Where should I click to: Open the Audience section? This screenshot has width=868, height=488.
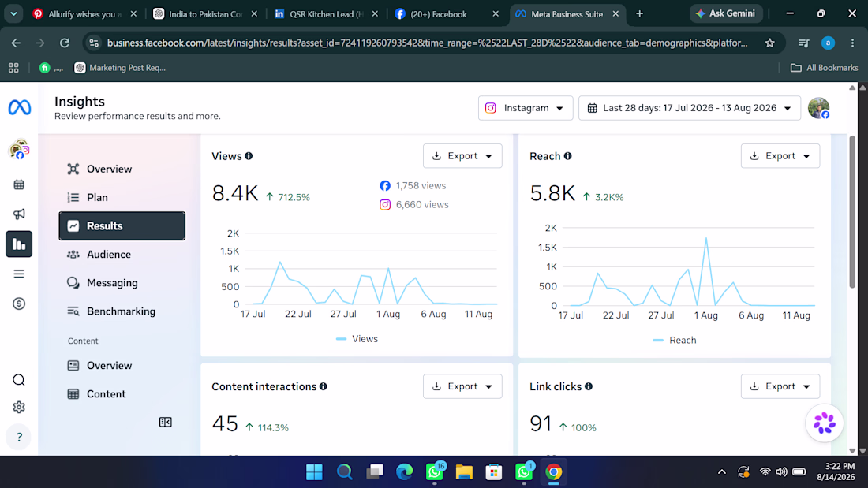click(x=122, y=255)
